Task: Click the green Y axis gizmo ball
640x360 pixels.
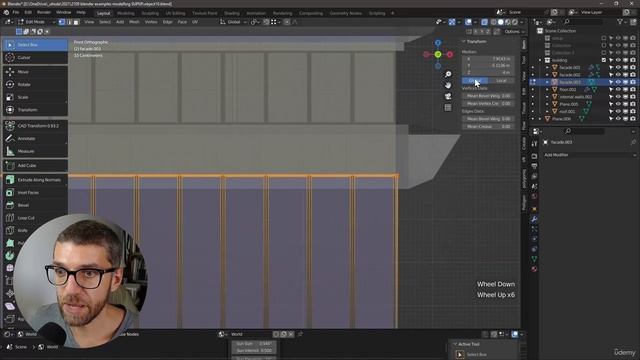Action: point(438,54)
